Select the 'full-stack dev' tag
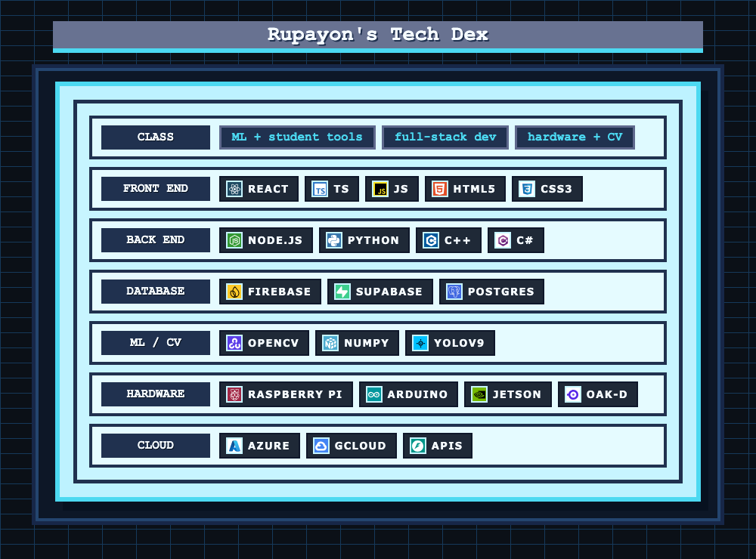Image resolution: width=756 pixels, height=559 pixels. [x=445, y=137]
